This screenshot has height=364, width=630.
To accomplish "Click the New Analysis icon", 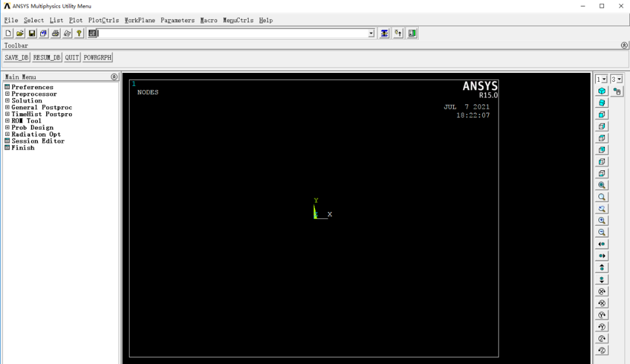I will (x=8, y=33).
